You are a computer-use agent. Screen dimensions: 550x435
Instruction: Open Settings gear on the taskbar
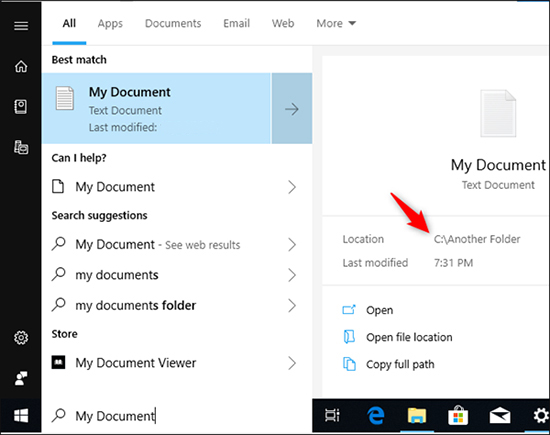click(541, 416)
